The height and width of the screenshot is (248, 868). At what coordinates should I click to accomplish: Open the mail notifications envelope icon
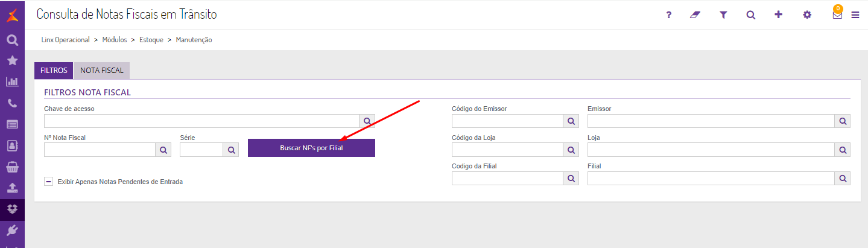[x=837, y=15]
